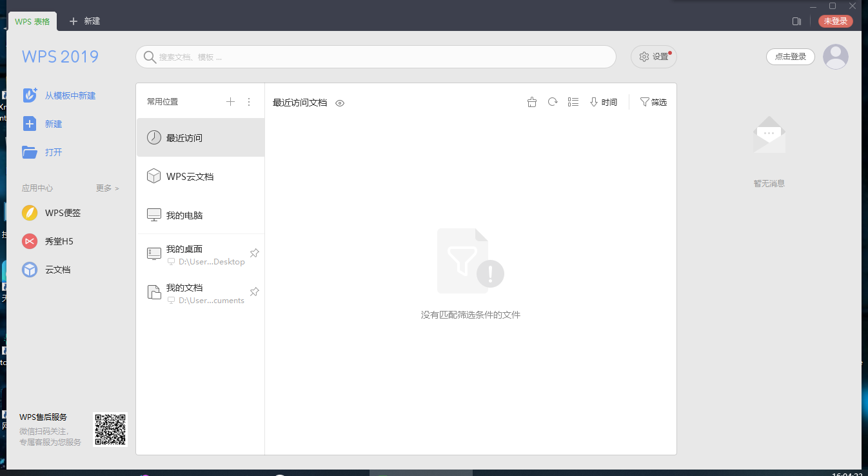Launch 秀堂H5 app
The image size is (868, 476).
[x=48, y=241]
